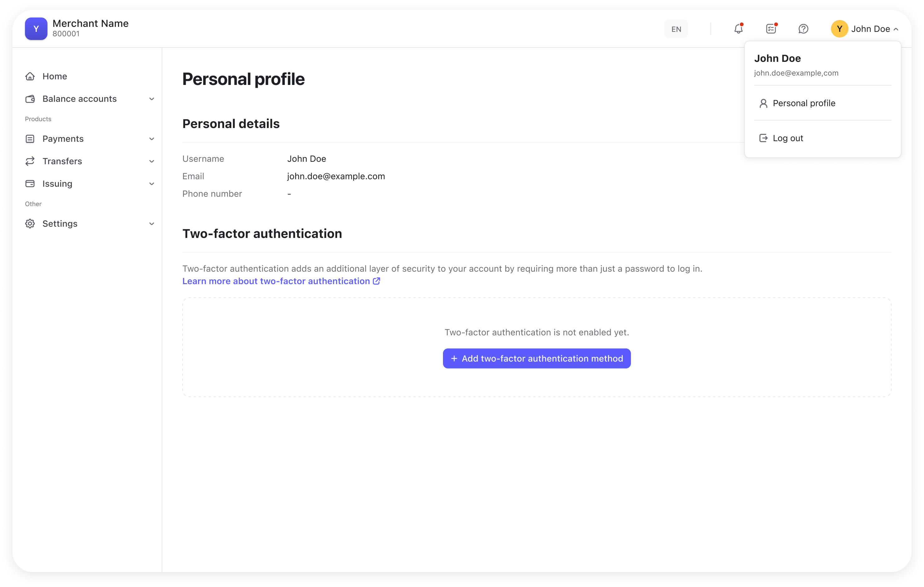Open Settings via the gear icon

point(30,224)
